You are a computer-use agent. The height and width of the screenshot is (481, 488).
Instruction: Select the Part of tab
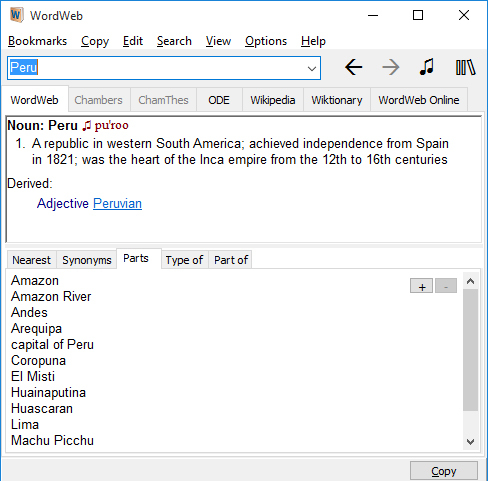pos(231,260)
